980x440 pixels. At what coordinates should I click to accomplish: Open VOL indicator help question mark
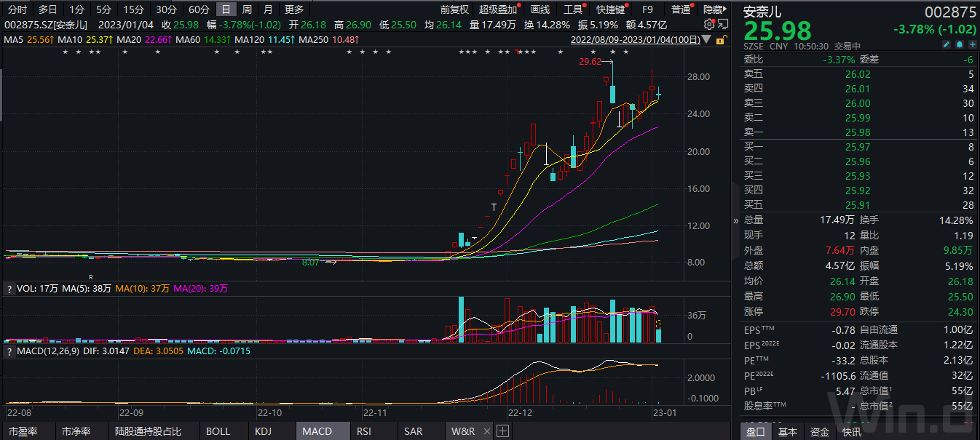click(9, 289)
